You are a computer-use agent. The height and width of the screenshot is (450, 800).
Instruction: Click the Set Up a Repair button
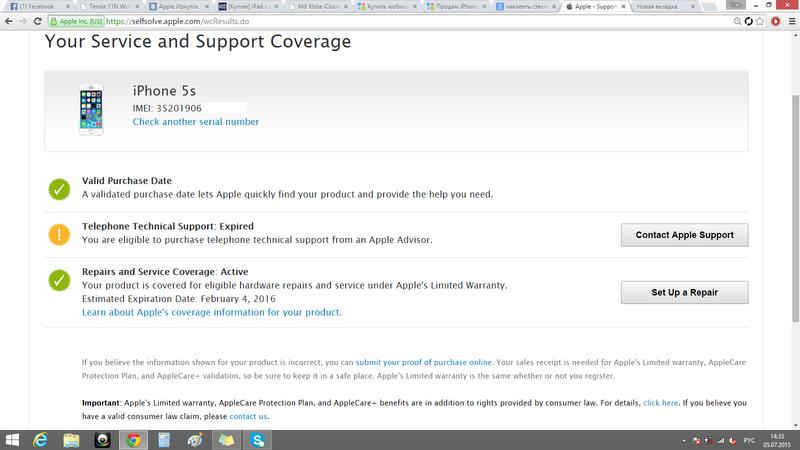tap(684, 292)
